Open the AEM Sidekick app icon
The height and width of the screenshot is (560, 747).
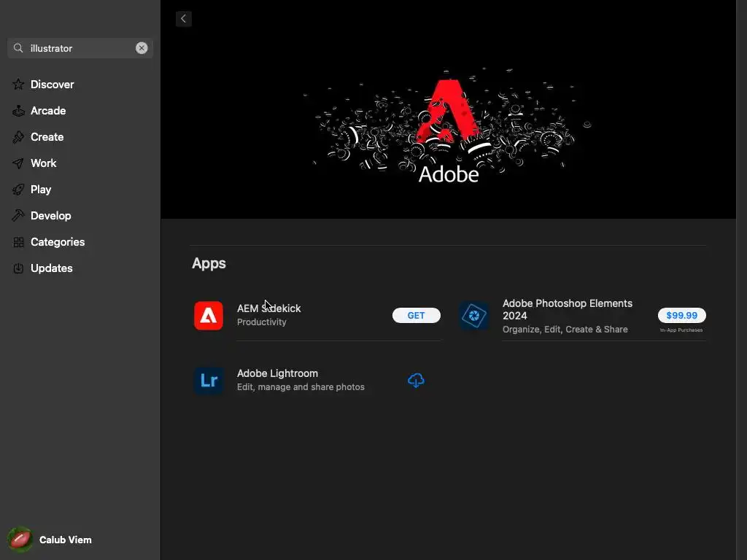click(x=208, y=315)
